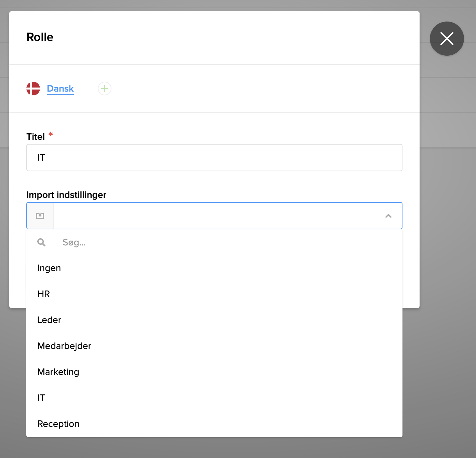Viewport: 476px width, 458px height.
Task: Close the Rolle dialog with the X button
Action: pos(447,39)
